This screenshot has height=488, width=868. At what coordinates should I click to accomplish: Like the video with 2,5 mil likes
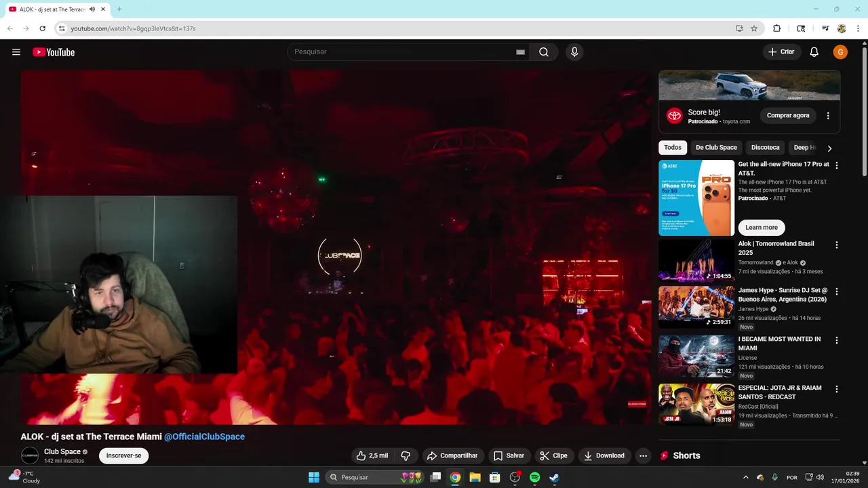(x=372, y=455)
